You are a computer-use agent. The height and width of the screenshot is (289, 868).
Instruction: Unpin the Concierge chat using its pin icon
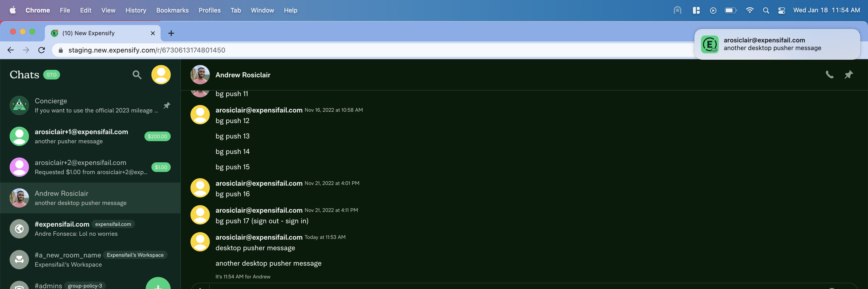point(167,106)
